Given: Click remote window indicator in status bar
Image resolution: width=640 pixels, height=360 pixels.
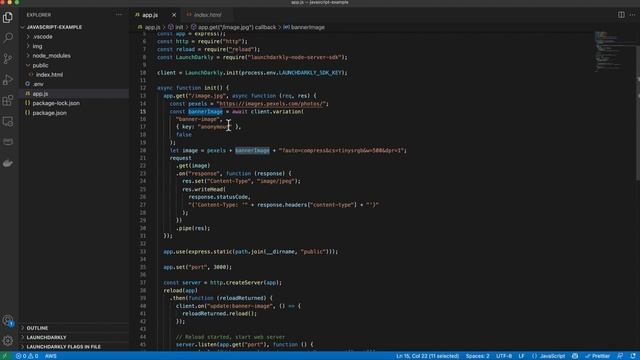Looking at the screenshot, I should tap(5, 356).
